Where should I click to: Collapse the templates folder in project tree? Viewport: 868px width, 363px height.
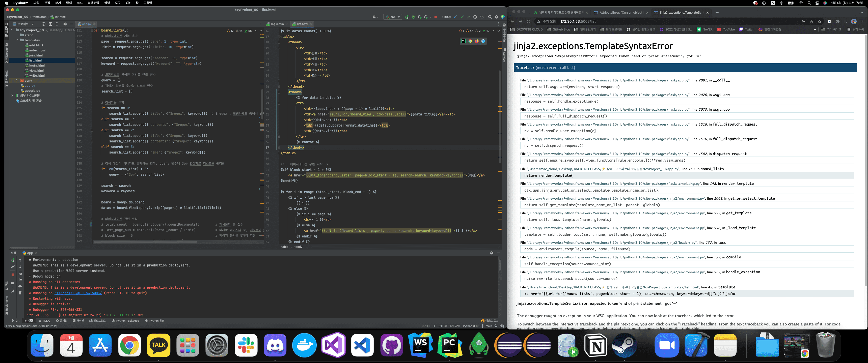[16, 40]
